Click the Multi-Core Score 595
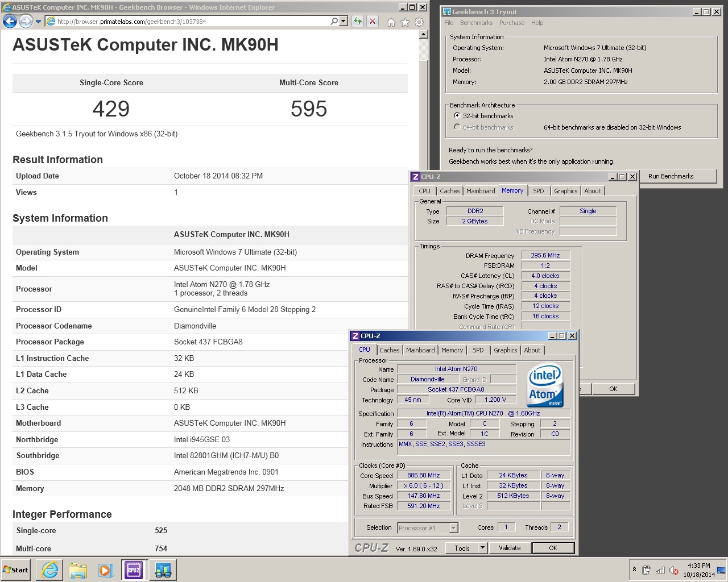728x582 pixels. click(x=309, y=109)
